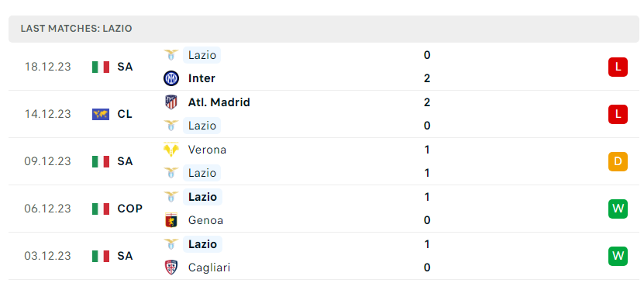Open the Cagliari team link

coord(209,267)
